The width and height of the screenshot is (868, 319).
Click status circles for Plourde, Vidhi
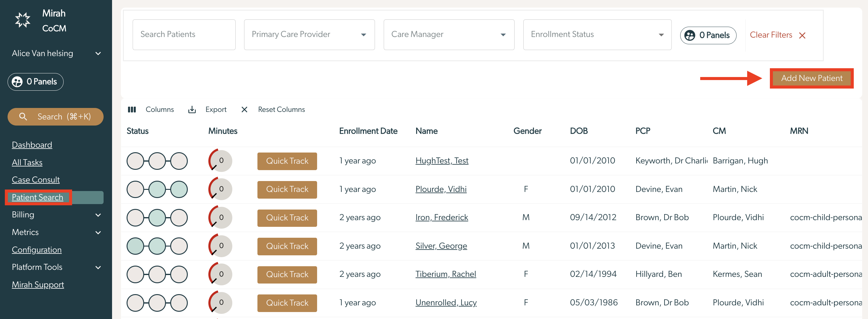157,189
